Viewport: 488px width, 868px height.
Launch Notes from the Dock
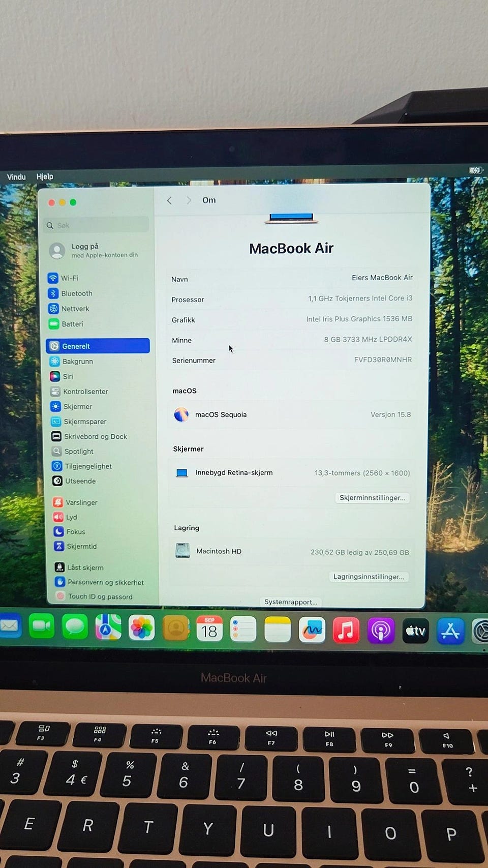pos(278,630)
